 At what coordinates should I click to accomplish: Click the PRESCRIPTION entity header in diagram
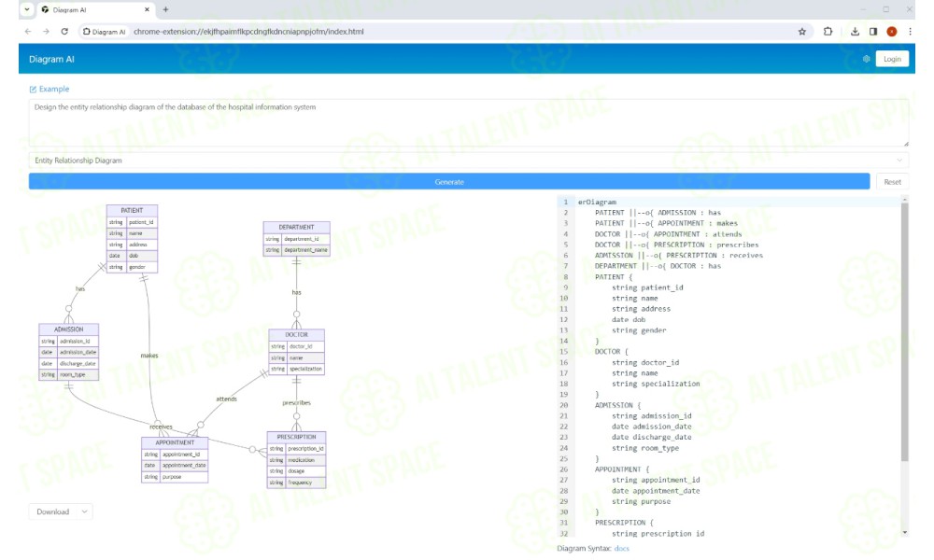[296, 437]
